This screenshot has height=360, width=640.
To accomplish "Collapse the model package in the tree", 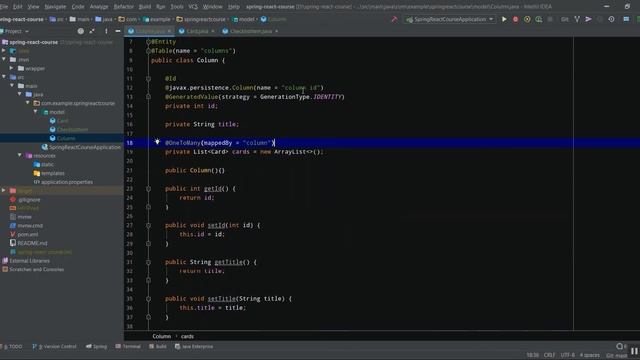I will (x=36, y=112).
